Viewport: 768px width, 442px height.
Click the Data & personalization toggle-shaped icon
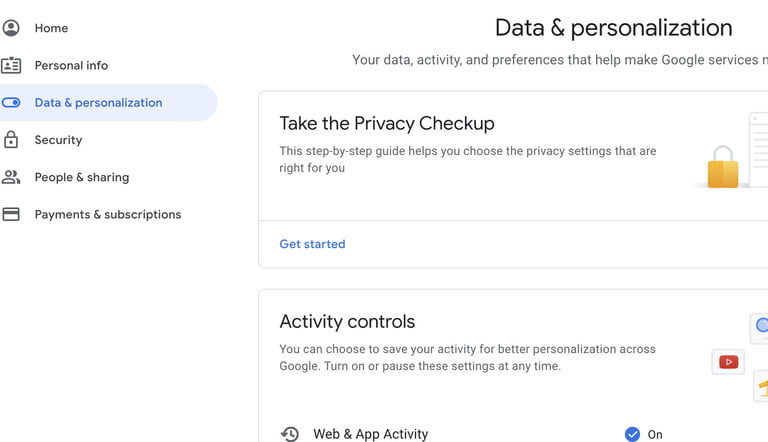point(11,102)
